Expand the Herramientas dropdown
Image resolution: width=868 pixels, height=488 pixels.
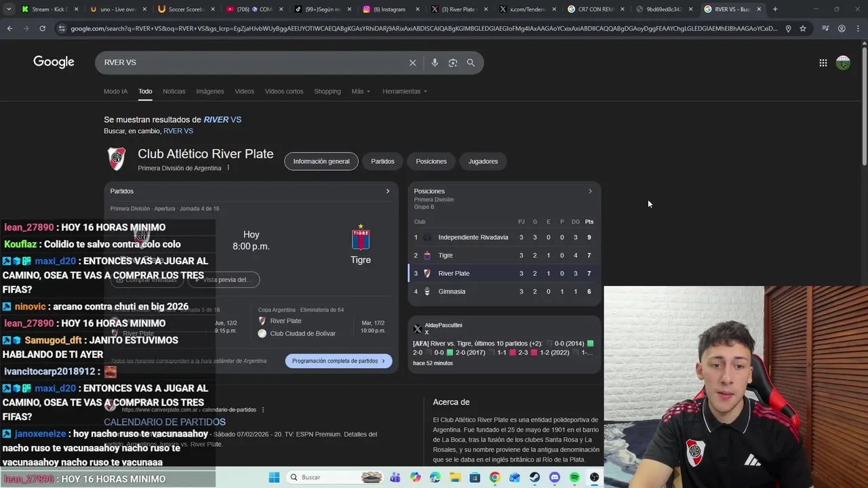coord(405,91)
